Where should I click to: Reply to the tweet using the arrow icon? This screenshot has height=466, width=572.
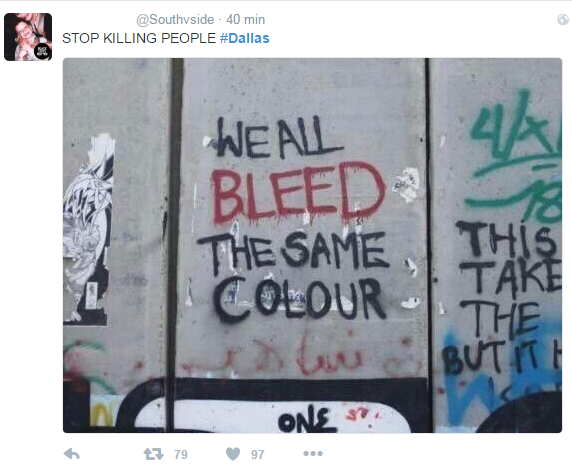pos(72,454)
